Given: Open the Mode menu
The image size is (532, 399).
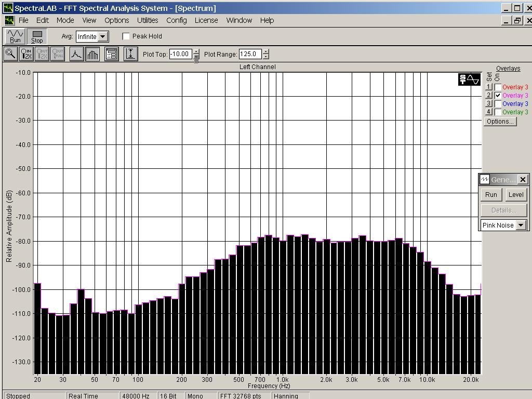Looking at the screenshot, I should (65, 20).
